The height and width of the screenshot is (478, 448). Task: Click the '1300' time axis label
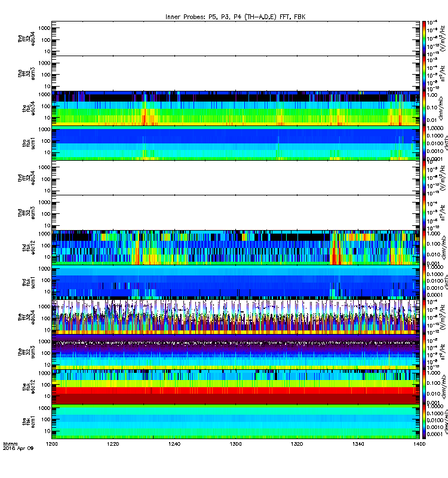(235, 444)
